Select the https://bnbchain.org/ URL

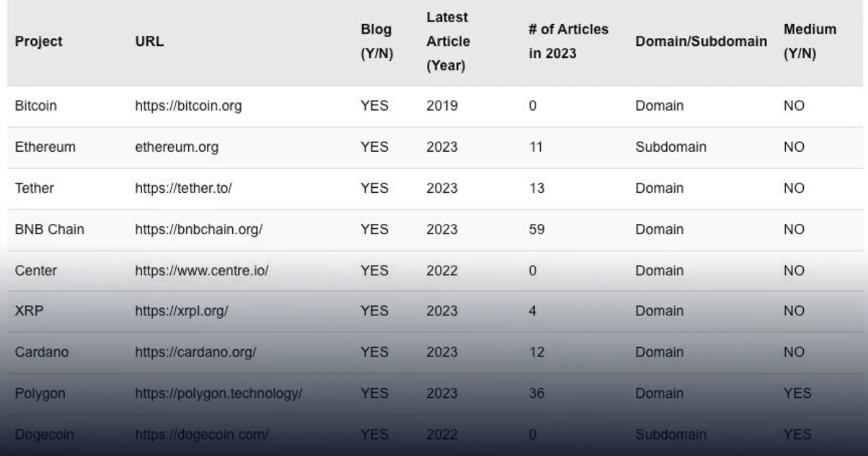click(x=198, y=229)
